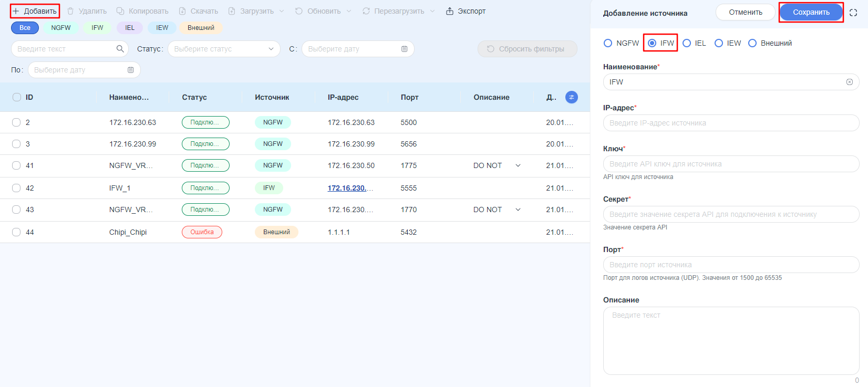This screenshot has width=868, height=387.
Task: Click the Удалить trash icon
Action: click(70, 11)
